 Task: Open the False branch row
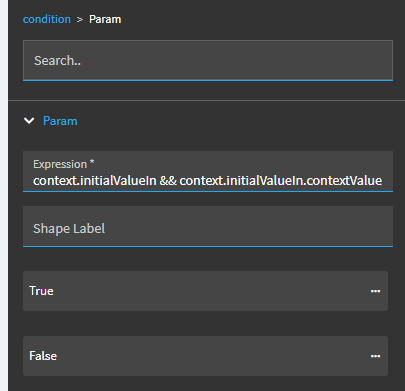pos(205,356)
